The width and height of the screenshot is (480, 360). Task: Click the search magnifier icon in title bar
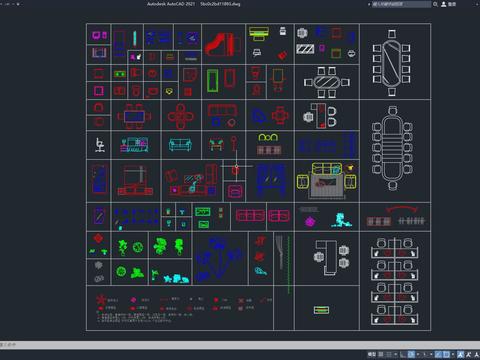pyautogui.click(x=435, y=4)
